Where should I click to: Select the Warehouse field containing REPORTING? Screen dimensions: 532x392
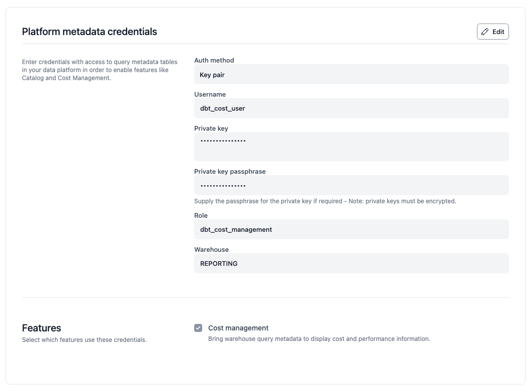point(350,263)
